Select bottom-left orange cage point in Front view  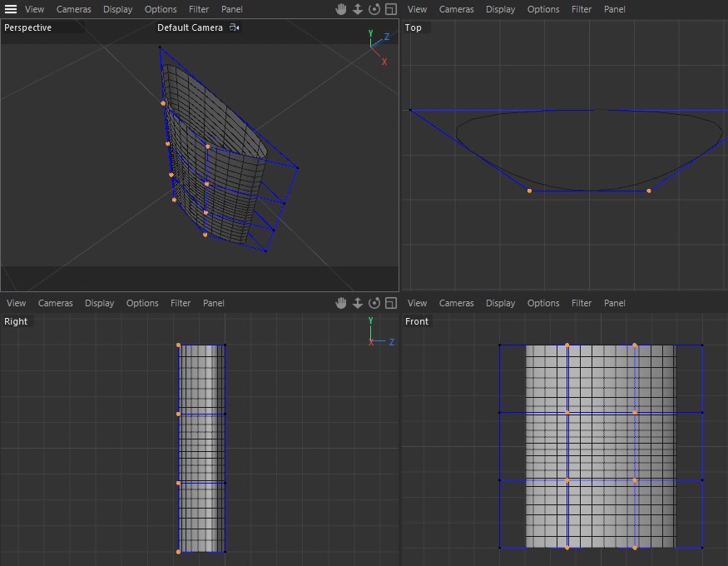point(567,548)
